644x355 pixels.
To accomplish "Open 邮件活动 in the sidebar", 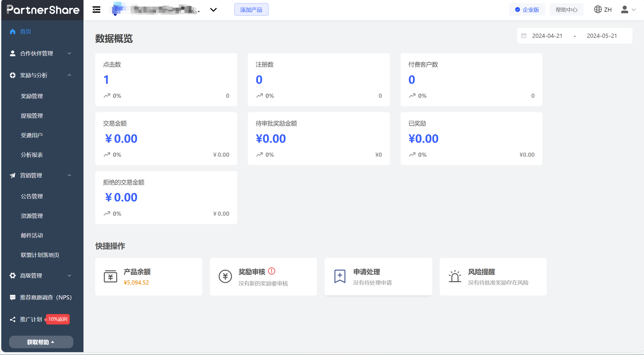I will (32, 235).
